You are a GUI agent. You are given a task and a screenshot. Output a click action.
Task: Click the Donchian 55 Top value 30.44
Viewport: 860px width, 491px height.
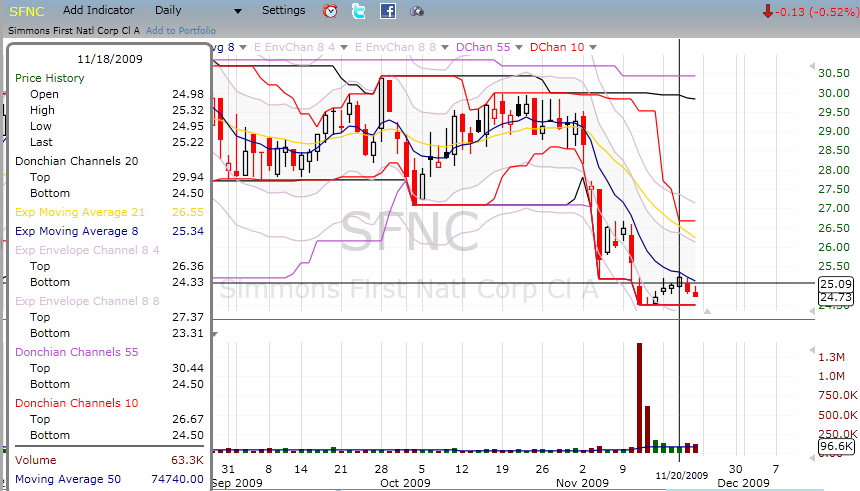click(188, 368)
